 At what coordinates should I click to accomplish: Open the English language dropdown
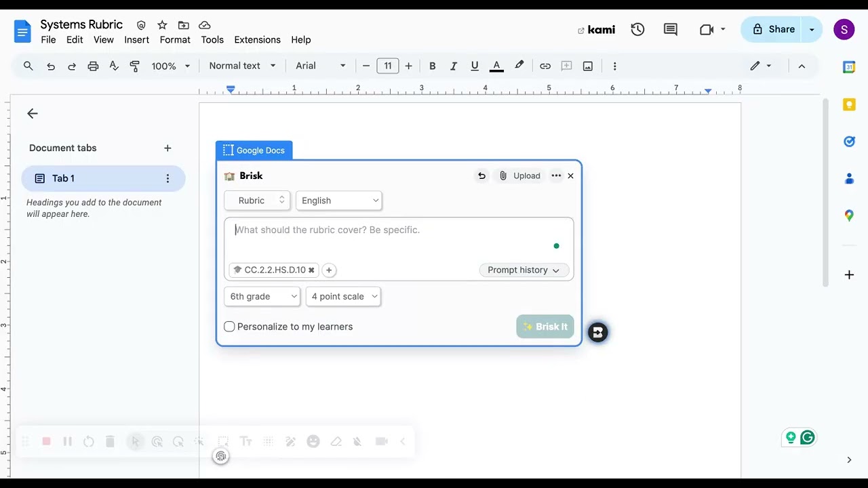339,201
